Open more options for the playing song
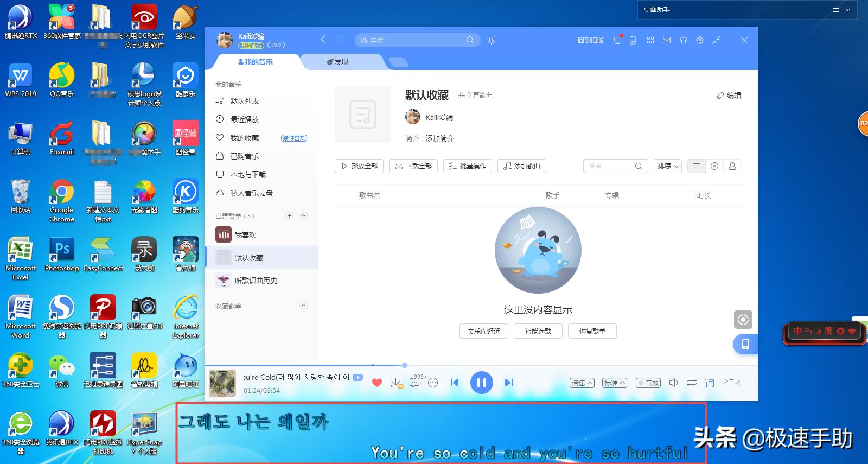The width and height of the screenshot is (868, 464). 433,383
